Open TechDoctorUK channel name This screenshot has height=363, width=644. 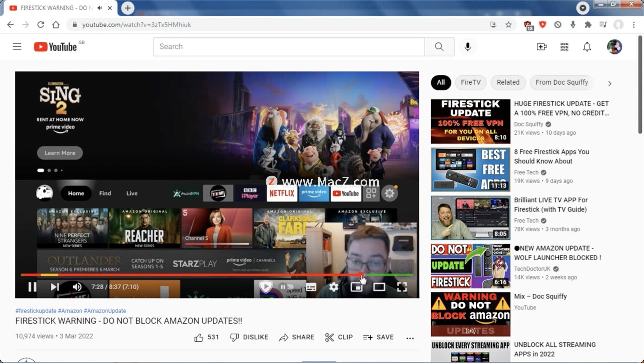click(532, 269)
